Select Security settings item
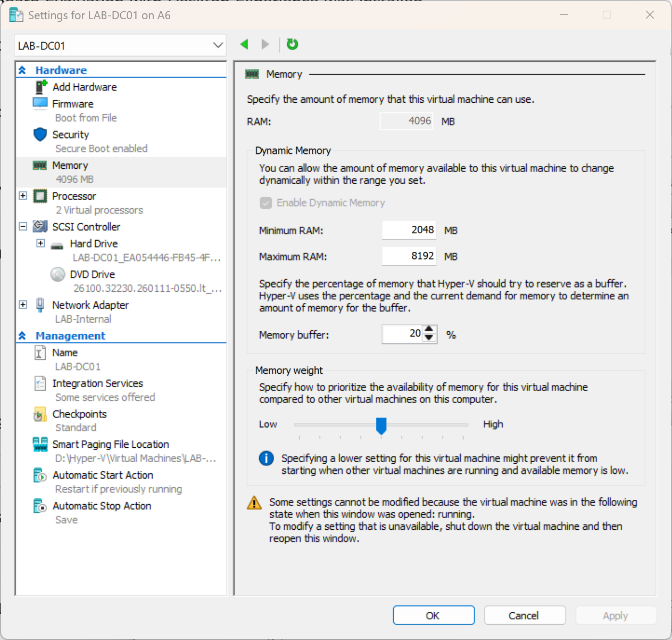The height and width of the screenshot is (640, 672). pyautogui.click(x=70, y=135)
